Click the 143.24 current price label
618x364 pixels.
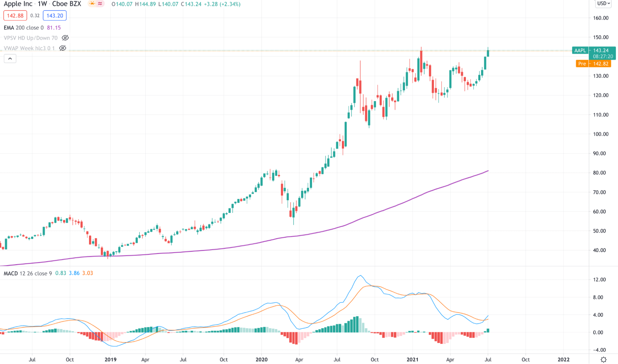coord(601,50)
